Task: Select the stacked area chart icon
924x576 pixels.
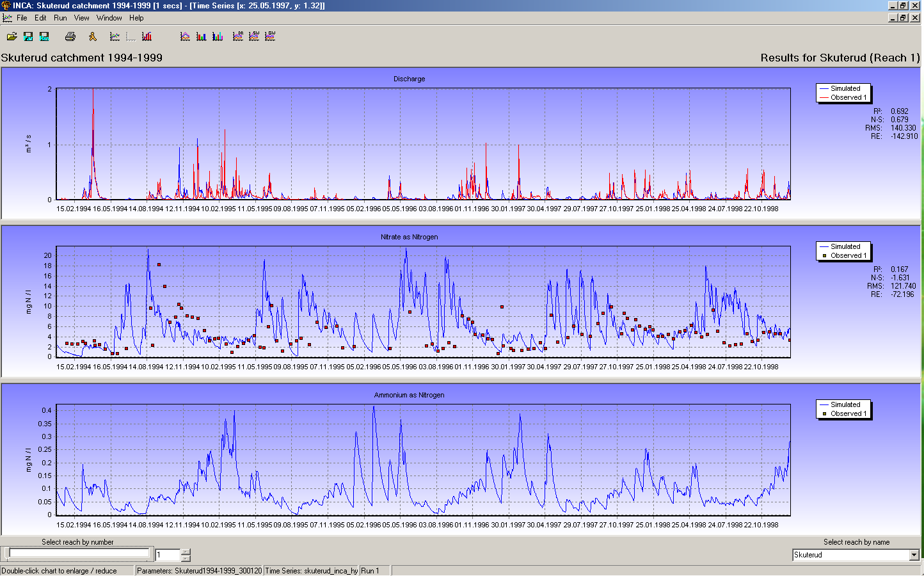Action: coord(186,36)
